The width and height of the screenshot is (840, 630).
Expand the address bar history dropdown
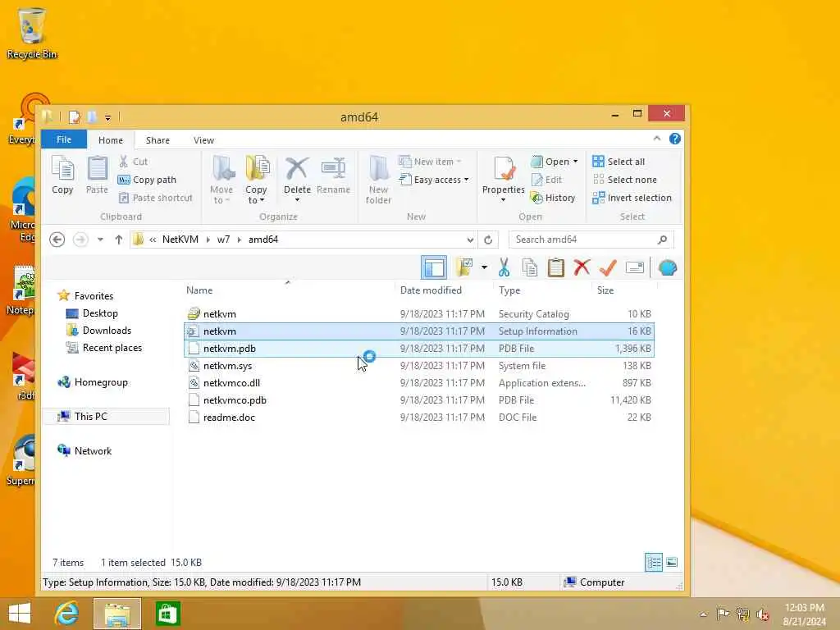[x=470, y=240]
